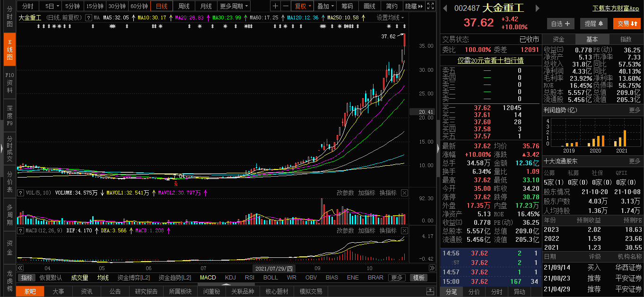Switch to 60分钟 chart period
Screen dimensions: 644x297
pos(139,6)
